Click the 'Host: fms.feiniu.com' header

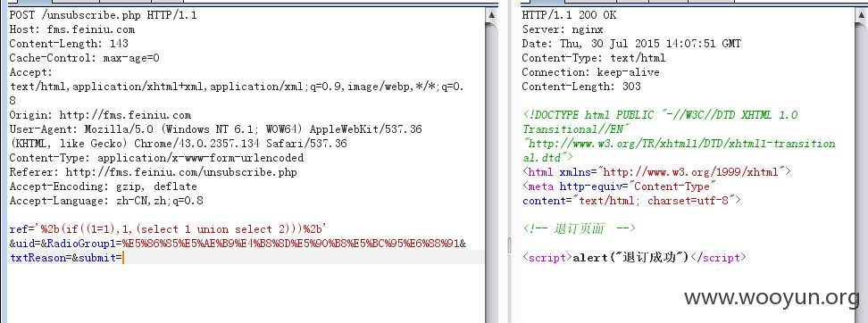click(x=72, y=29)
